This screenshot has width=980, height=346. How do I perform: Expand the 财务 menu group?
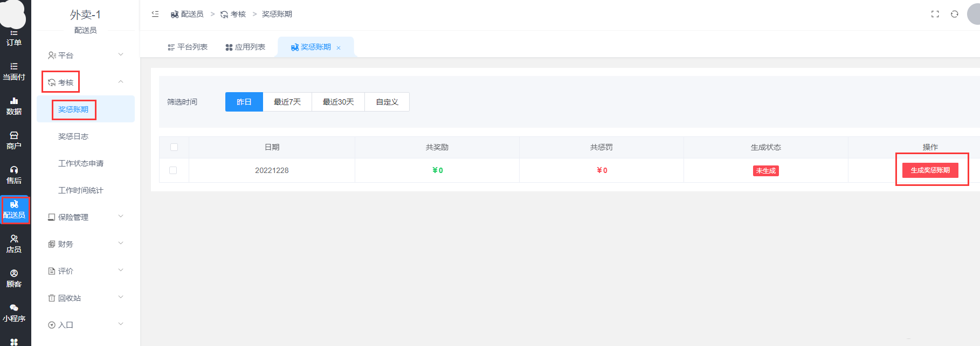click(86, 244)
